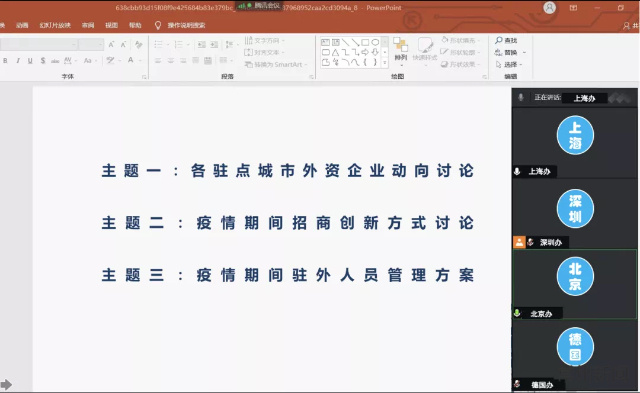Open the account profile icon in title bar
The height and width of the screenshot is (393, 640).
pos(550,8)
